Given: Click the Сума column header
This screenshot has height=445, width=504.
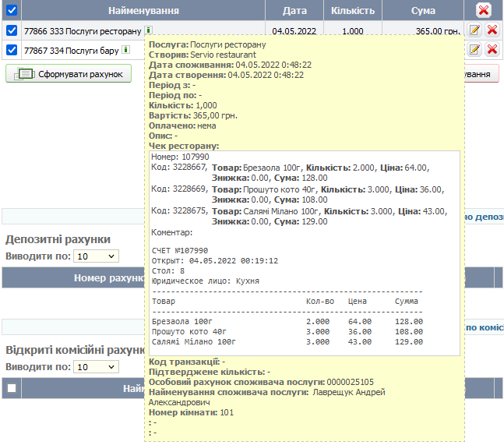Looking at the screenshot, I should point(423,11).
